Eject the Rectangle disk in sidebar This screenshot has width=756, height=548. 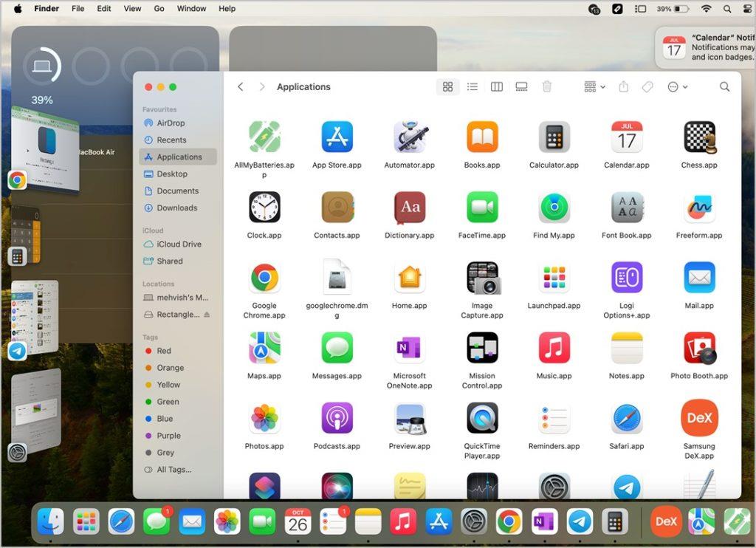[207, 315]
